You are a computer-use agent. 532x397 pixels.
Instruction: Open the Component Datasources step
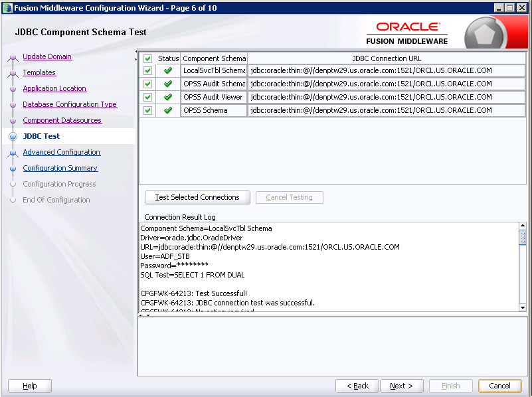pyautogui.click(x=62, y=120)
